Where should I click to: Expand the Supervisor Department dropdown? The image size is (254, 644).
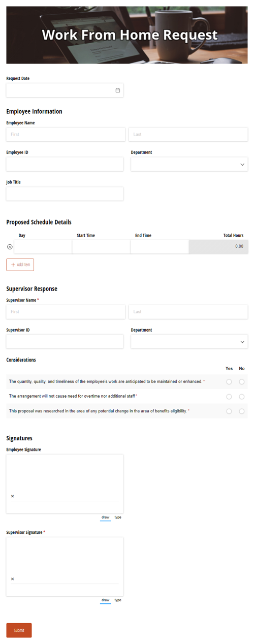point(189,341)
